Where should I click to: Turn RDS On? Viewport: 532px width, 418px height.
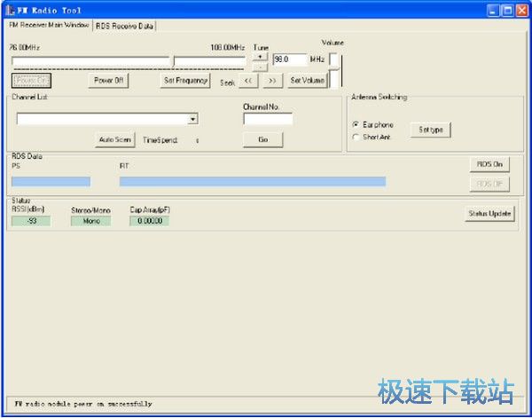click(x=489, y=164)
